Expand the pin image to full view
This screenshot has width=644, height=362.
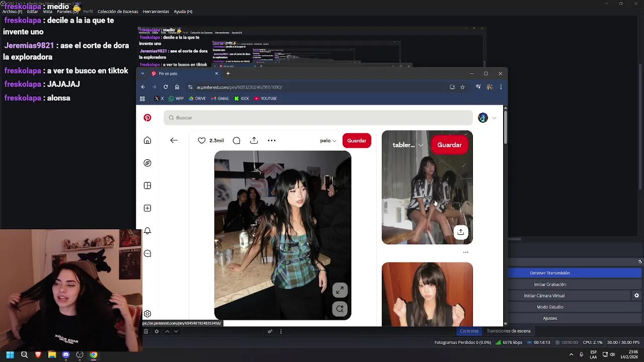[x=340, y=290]
